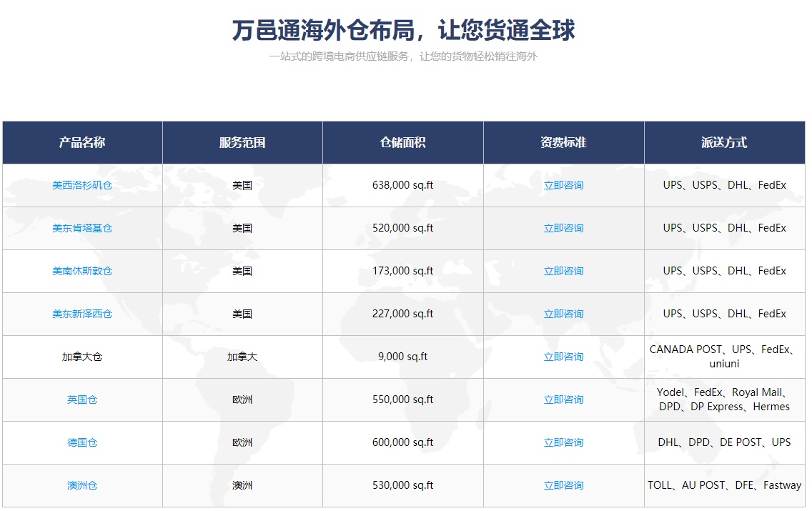This screenshot has width=812, height=511.
Task: Click the 澳洲 service range cell
Action: pos(242,486)
